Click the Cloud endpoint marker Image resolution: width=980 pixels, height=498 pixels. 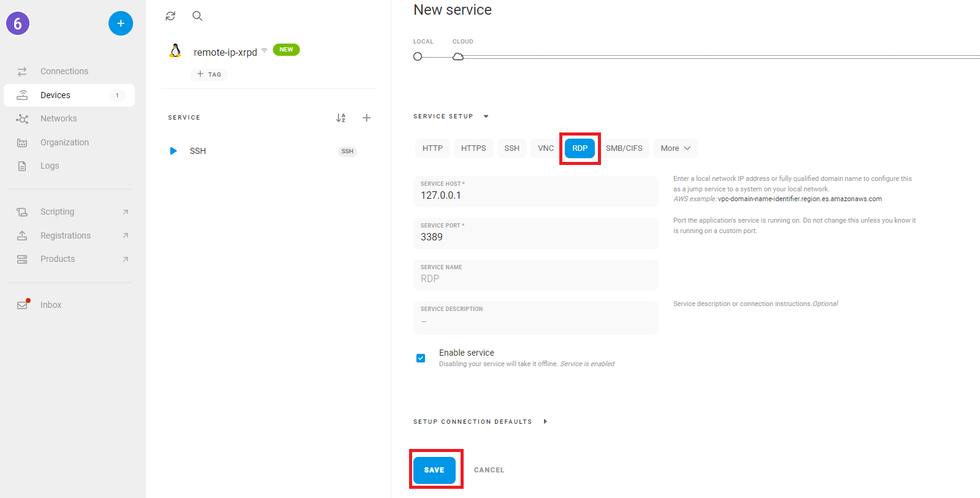pos(458,56)
